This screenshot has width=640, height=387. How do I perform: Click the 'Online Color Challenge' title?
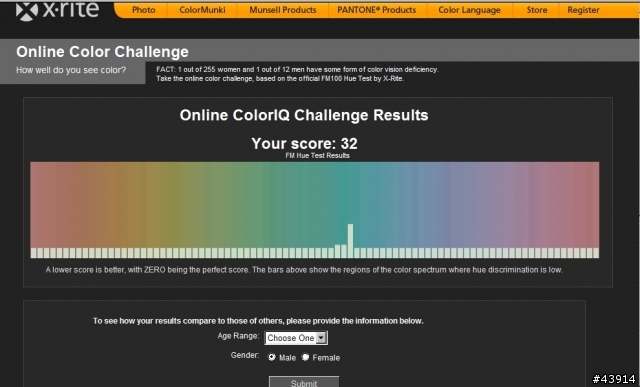(x=102, y=52)
